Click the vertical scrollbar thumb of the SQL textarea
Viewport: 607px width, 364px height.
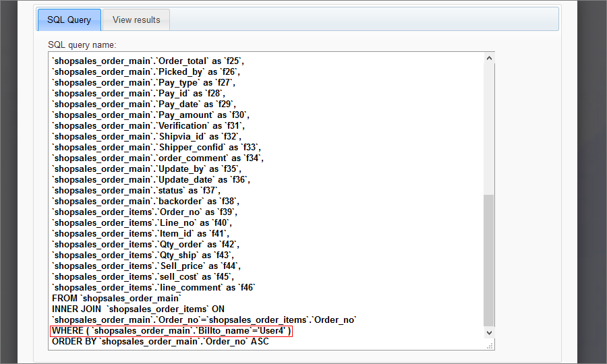489,260
